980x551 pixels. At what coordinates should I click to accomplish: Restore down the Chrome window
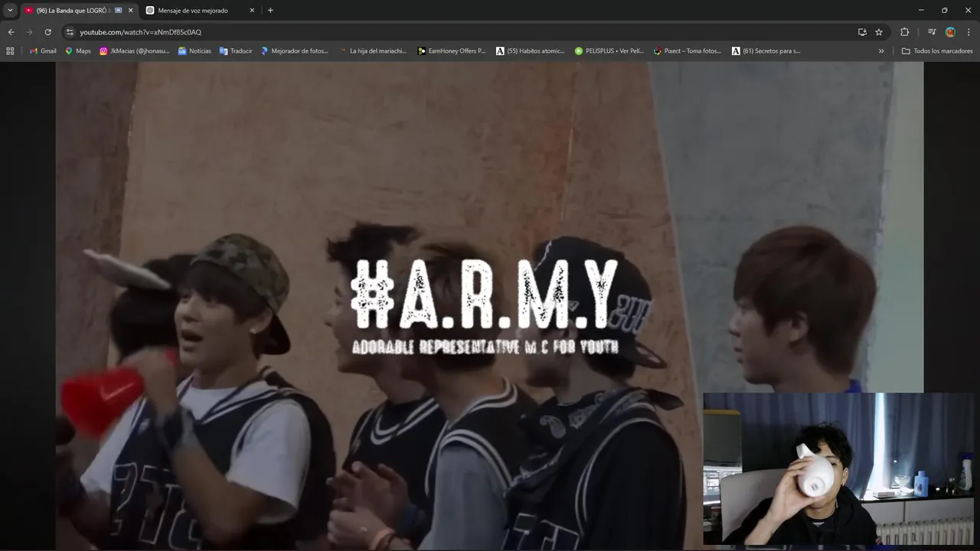[x=944, y=10]
